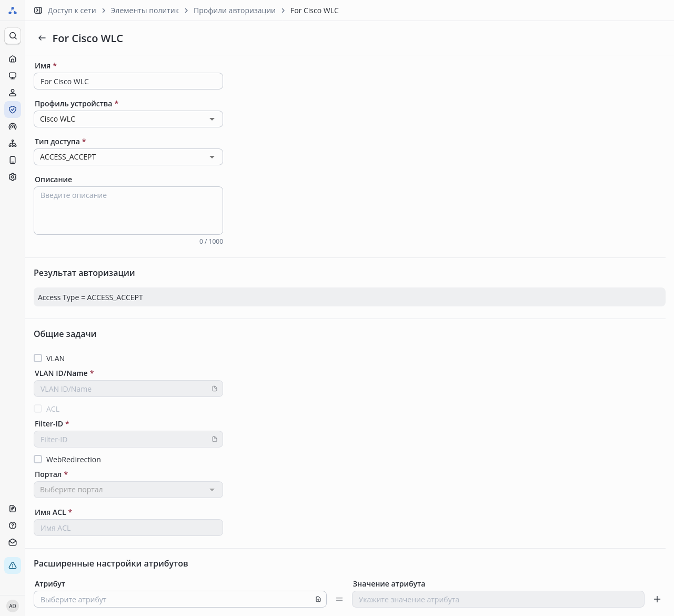Open the help question mark icon
Viewport: 674px width, 616px height.
pyautogui.click(x=13, y=525)
